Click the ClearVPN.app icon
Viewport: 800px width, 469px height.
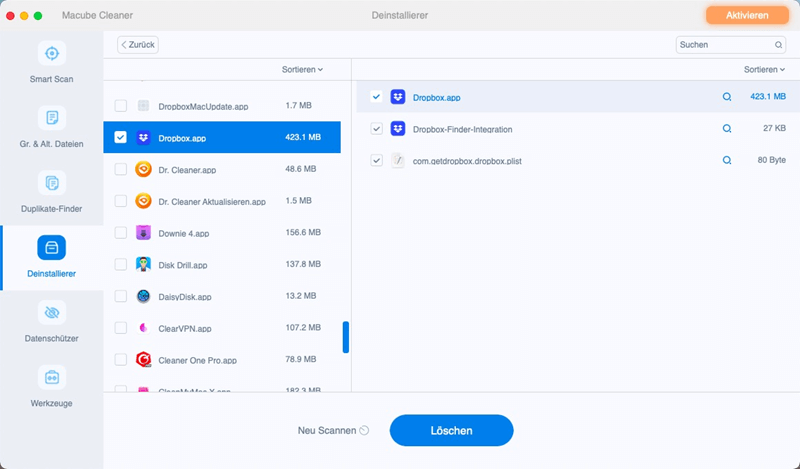click(143, 328)
